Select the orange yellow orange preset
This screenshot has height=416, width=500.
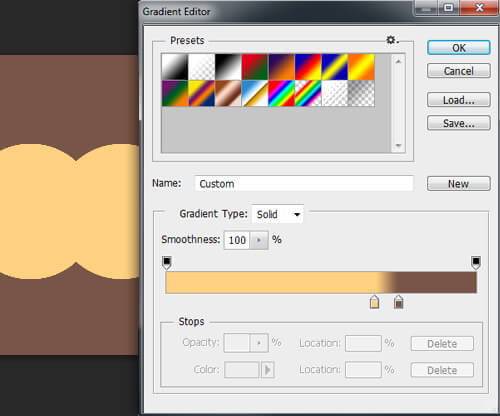coord(361,67)
